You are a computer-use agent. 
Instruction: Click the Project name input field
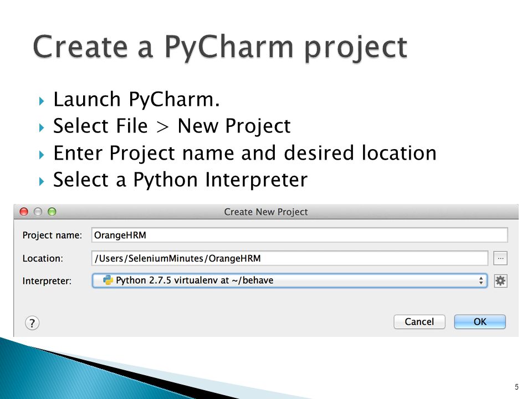point(300,235)
